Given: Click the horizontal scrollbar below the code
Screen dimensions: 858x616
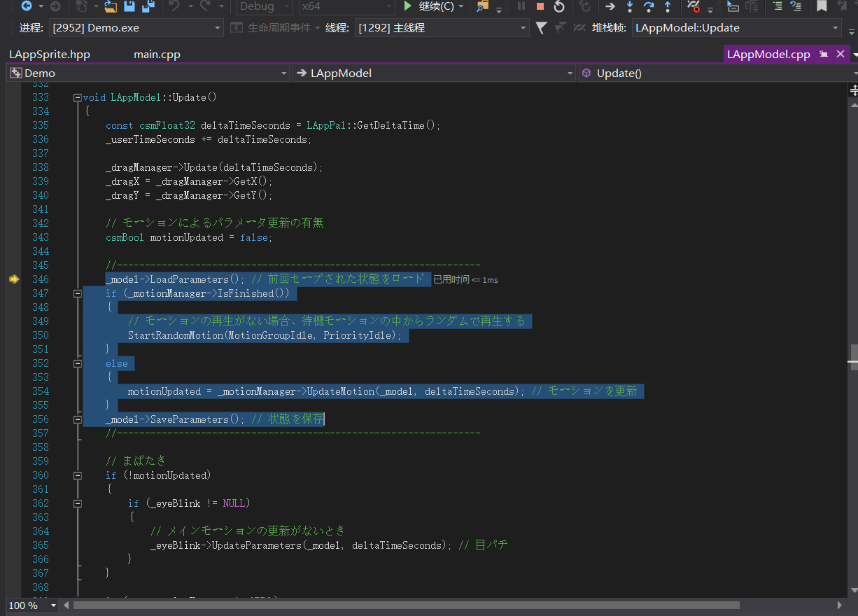Looking at the screenshot, I should tap(406, 605).
